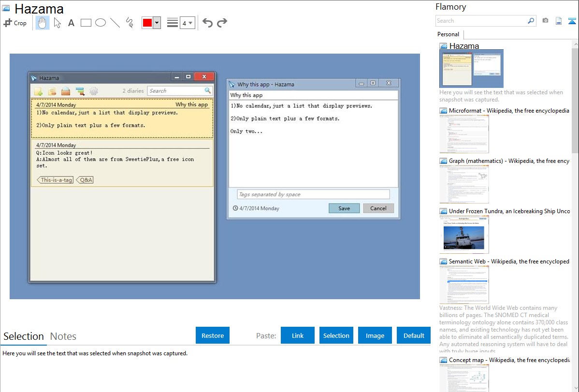Image resolution: width=579 pixels, height=392 pixels.
Task: Click the blue upload icon in the top-right corner
Action: [x=572, y=21]
